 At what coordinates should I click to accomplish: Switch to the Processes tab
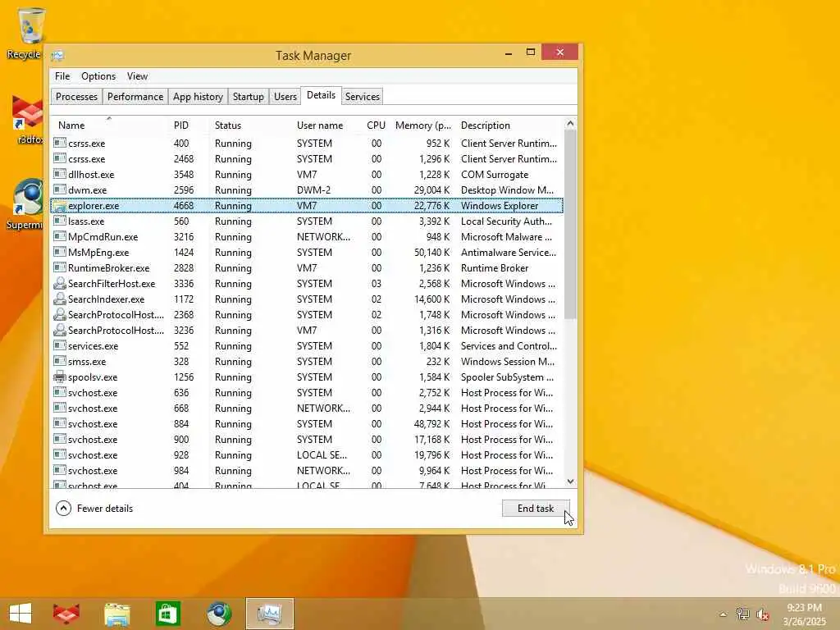(x=76, y=97)
